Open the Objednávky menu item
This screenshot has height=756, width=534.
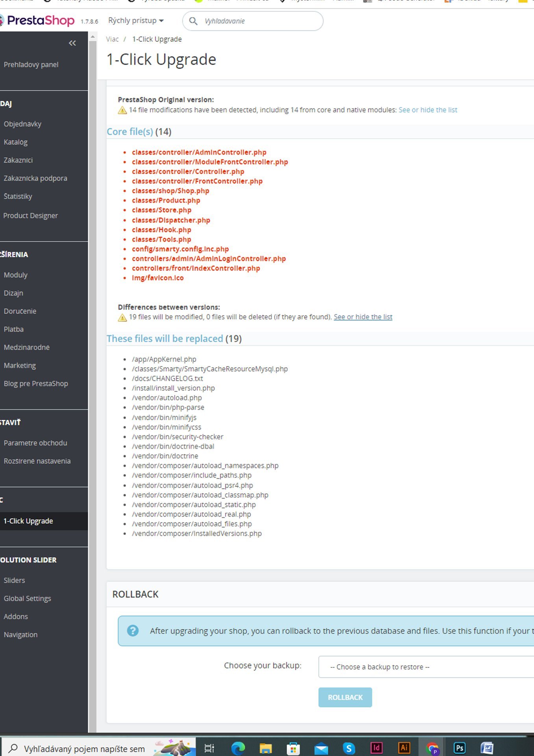[22, 124]
